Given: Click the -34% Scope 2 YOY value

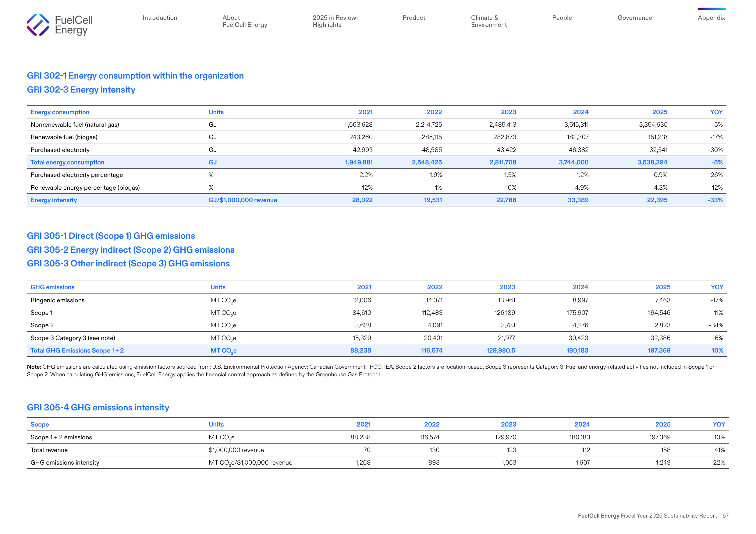Looking at the screenshot, I should coord(716,325).
